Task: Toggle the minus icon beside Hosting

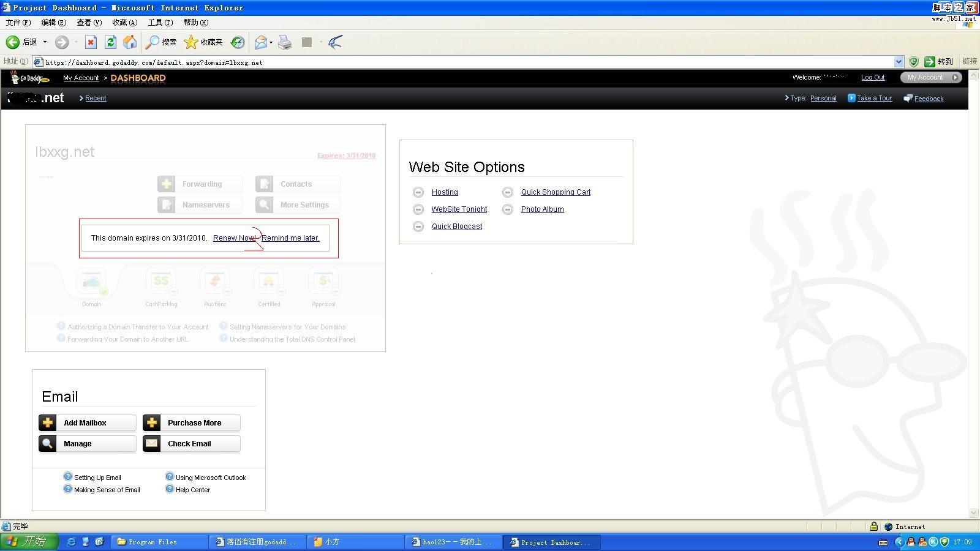Action: click(418, 192)
